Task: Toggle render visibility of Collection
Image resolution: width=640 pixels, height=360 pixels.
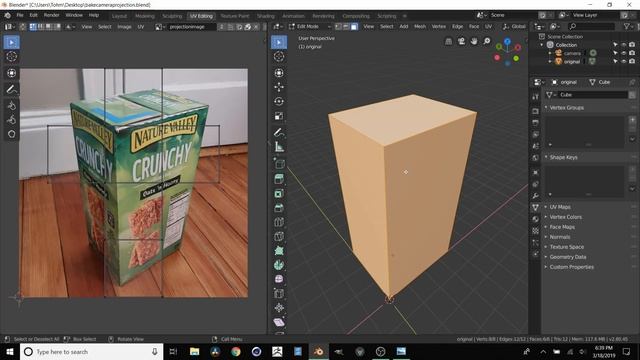Action: tap(632, 45)
